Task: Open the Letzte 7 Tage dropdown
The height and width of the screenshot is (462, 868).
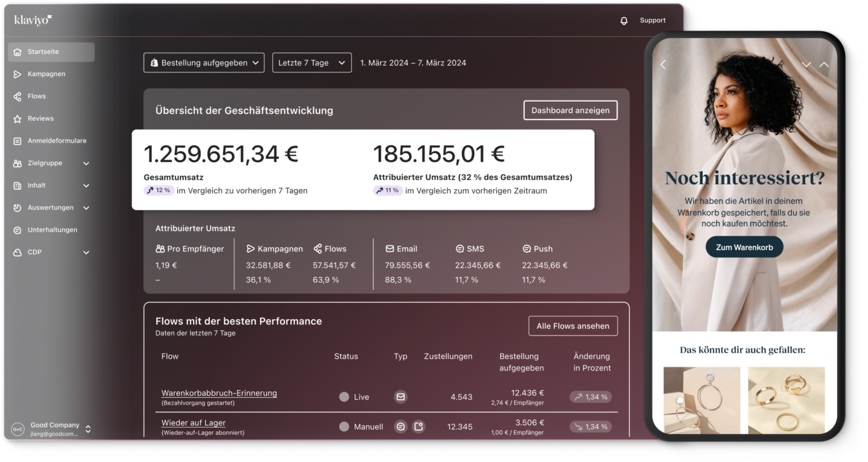Action: 312,63
